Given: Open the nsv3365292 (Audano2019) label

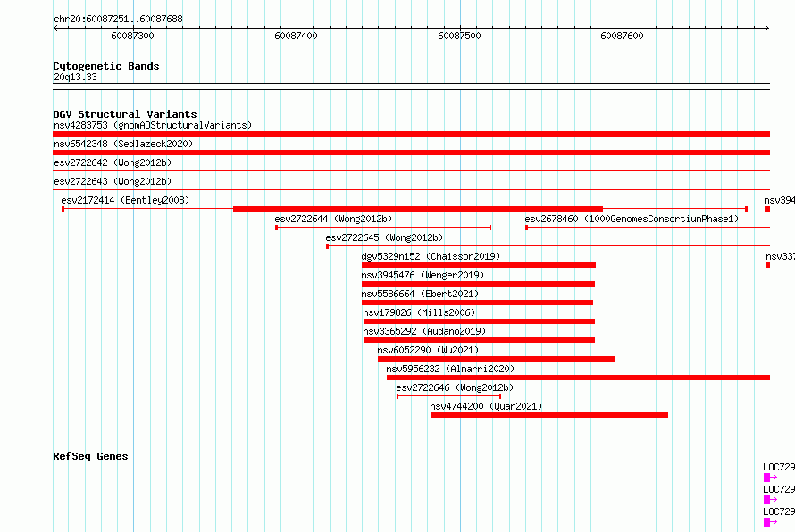Looking at the screenshot, I should [x=424, y=331].
